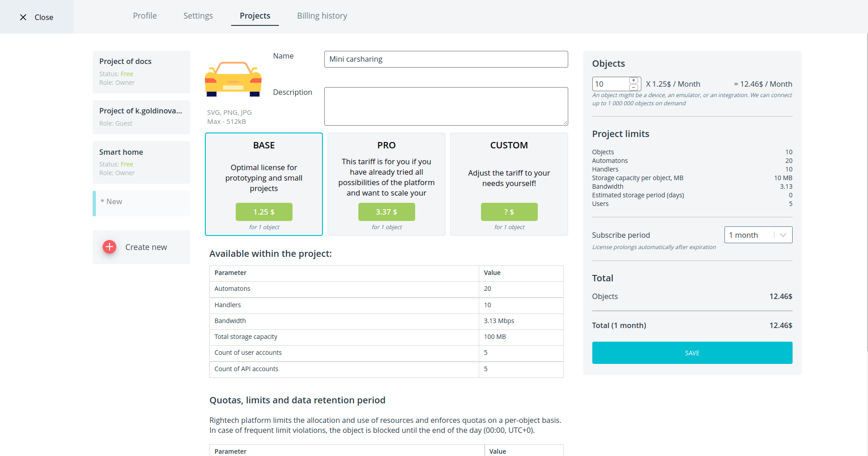Click 'Count of API accounts' row
Image resolution: width=868 pixels, height=456 pixels.
pyautogui.click(x=387, y=369)
